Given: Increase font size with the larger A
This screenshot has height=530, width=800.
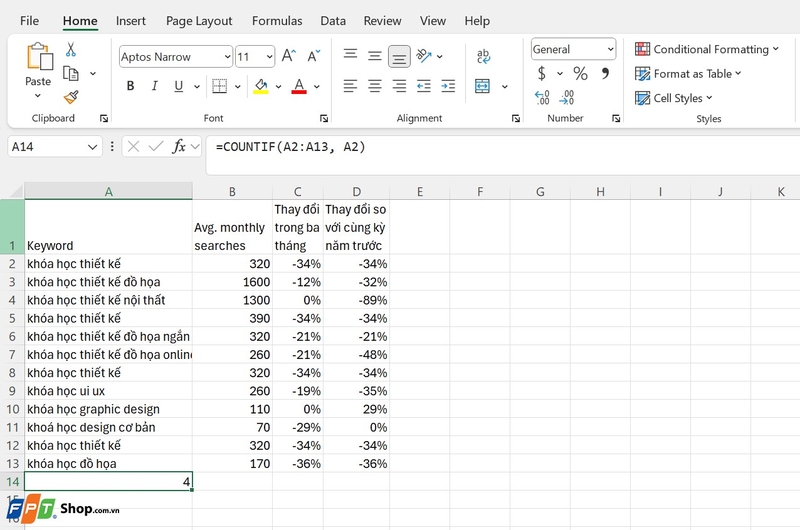Looking at the screenshot, I should click(289, 56).
